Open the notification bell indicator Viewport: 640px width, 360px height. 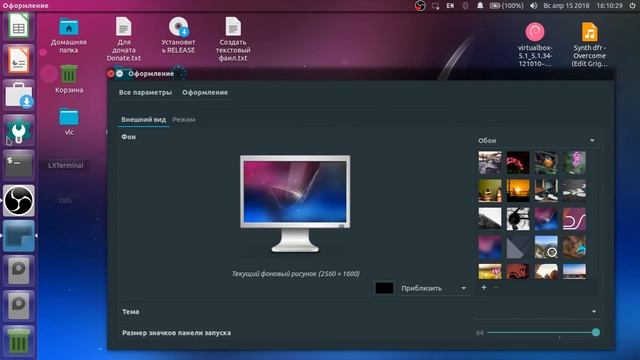pos(480,6)
